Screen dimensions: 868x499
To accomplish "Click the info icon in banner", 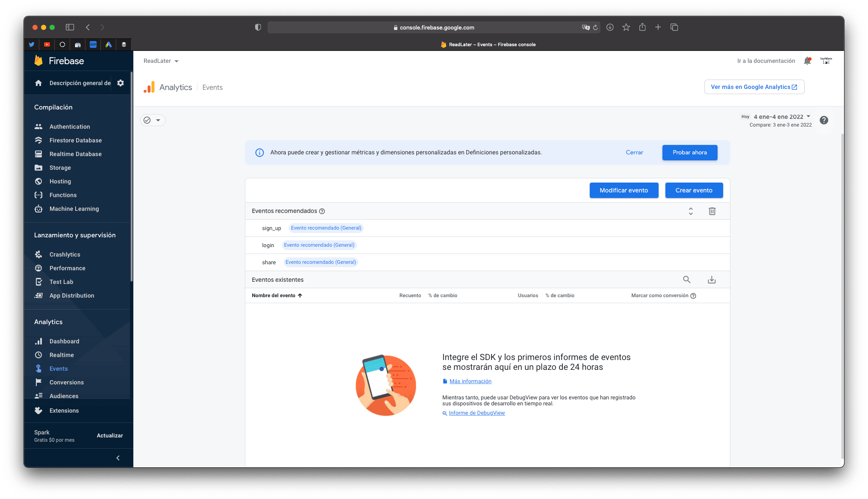I will (259, 153).
